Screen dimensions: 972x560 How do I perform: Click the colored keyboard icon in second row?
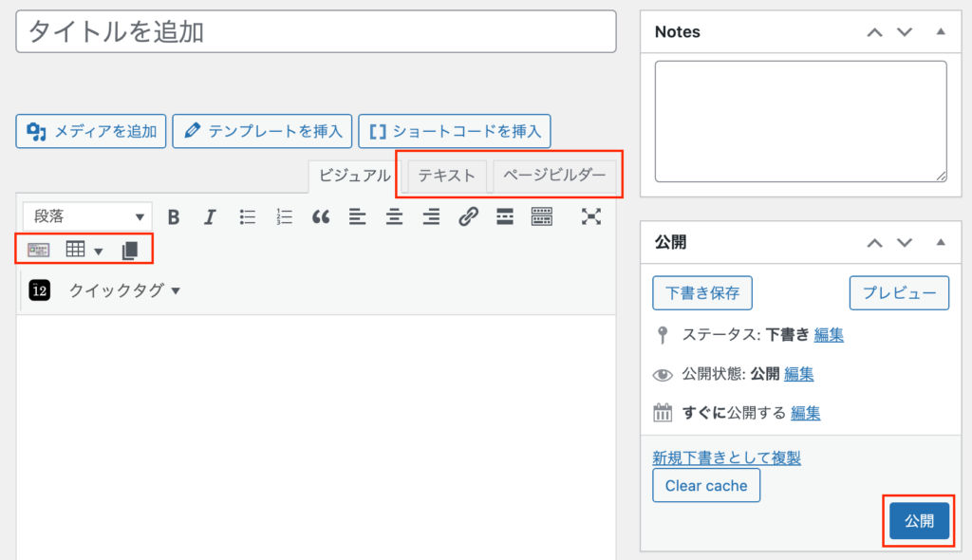38,250
